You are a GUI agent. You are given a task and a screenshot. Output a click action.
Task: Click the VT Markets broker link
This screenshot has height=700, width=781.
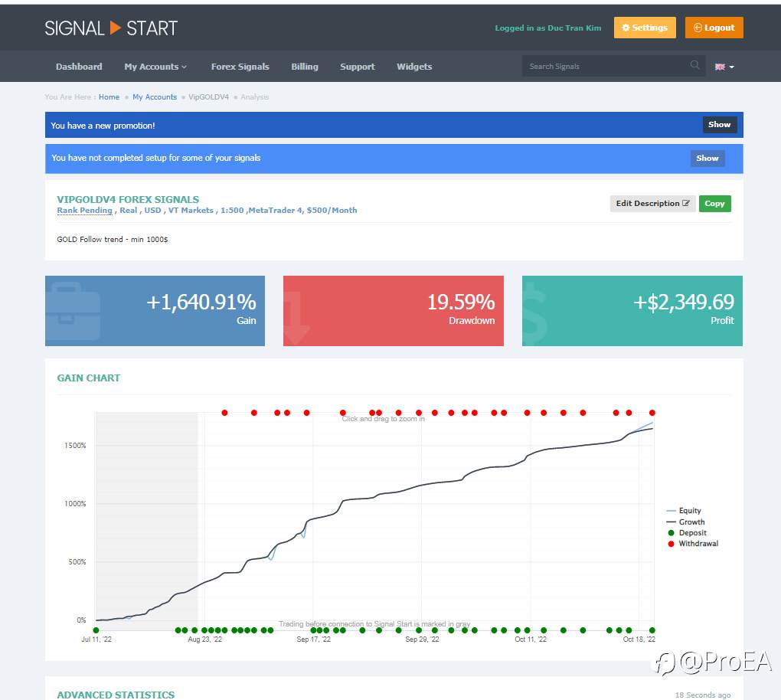[x=190, y=211]
